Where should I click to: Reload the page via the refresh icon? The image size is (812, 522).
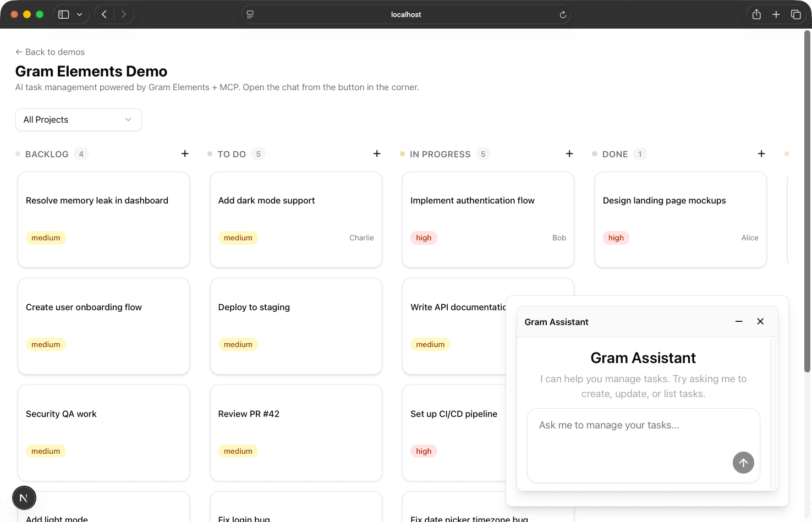pyautogui.click(x=562, y=15)
